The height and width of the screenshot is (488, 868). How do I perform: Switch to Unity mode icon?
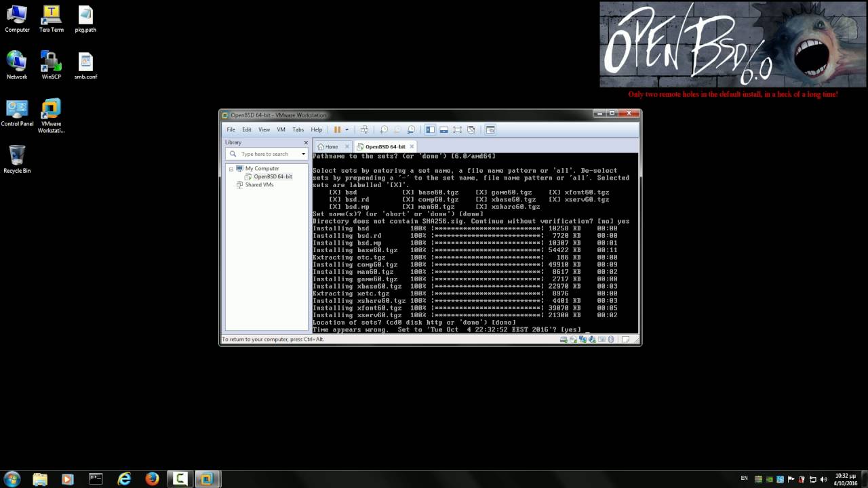point(471,129)
